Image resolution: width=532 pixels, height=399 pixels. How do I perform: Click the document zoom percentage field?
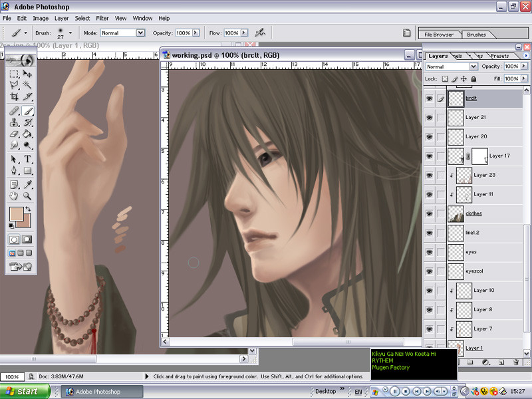(x=12, y=376)
